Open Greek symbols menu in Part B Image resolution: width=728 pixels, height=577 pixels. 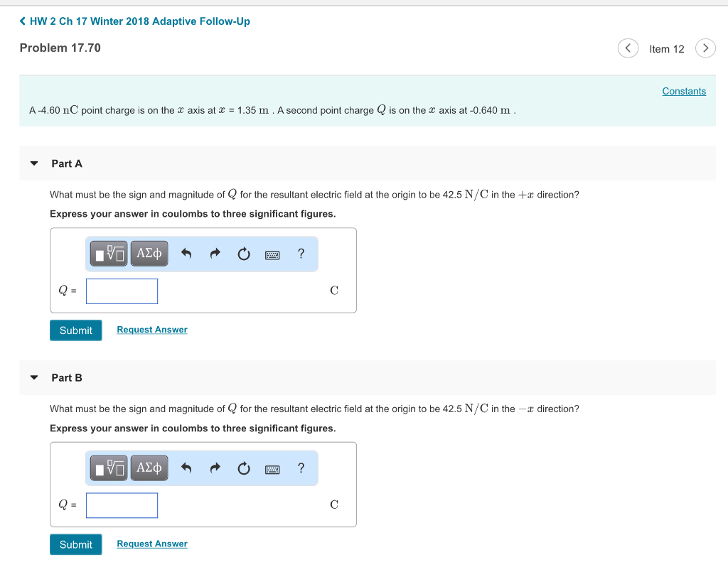click(x=149, y=468)
